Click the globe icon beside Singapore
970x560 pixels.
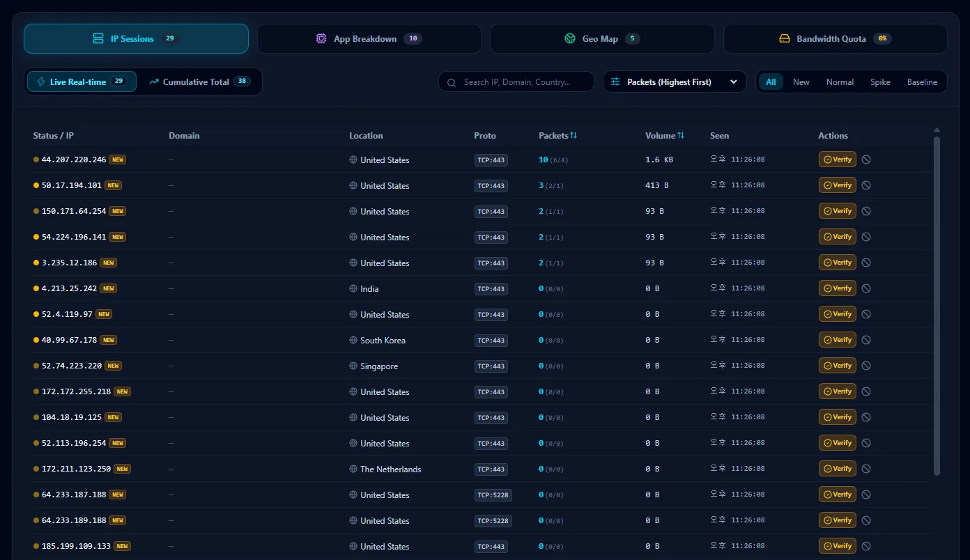pos(353,366)
